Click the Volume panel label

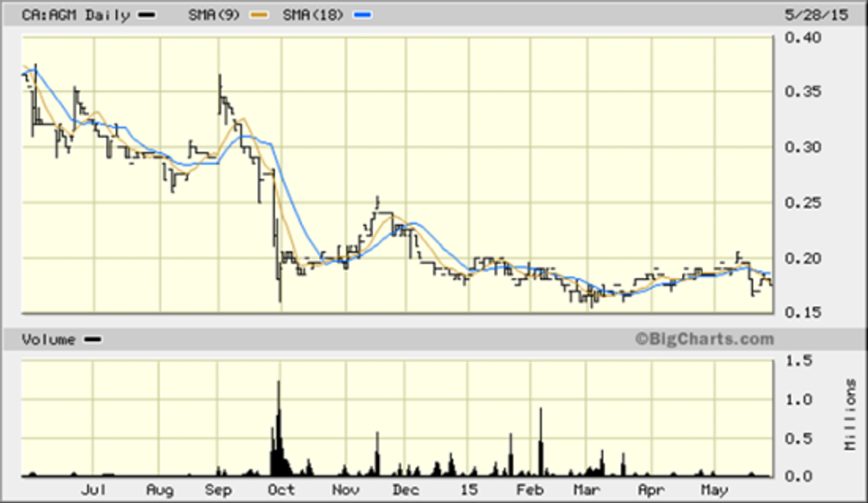pyautogui.click(x=48, y=339)
